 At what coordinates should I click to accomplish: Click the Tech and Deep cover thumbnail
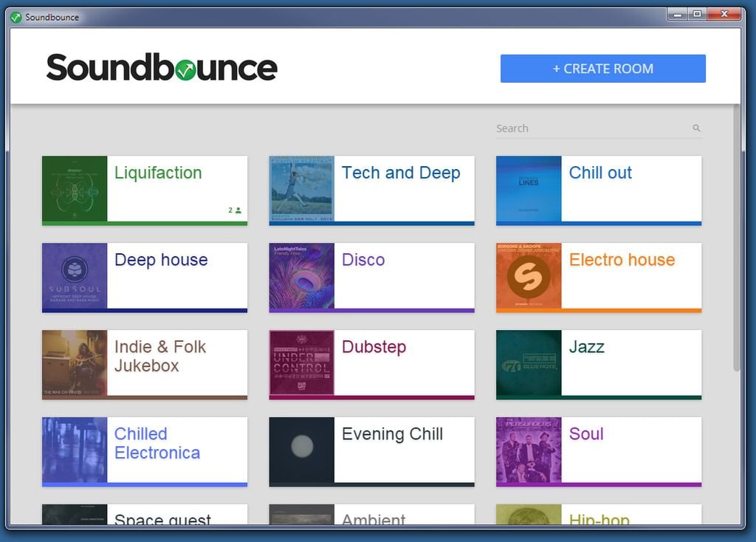pyautogui.click(x=302, y=188)
